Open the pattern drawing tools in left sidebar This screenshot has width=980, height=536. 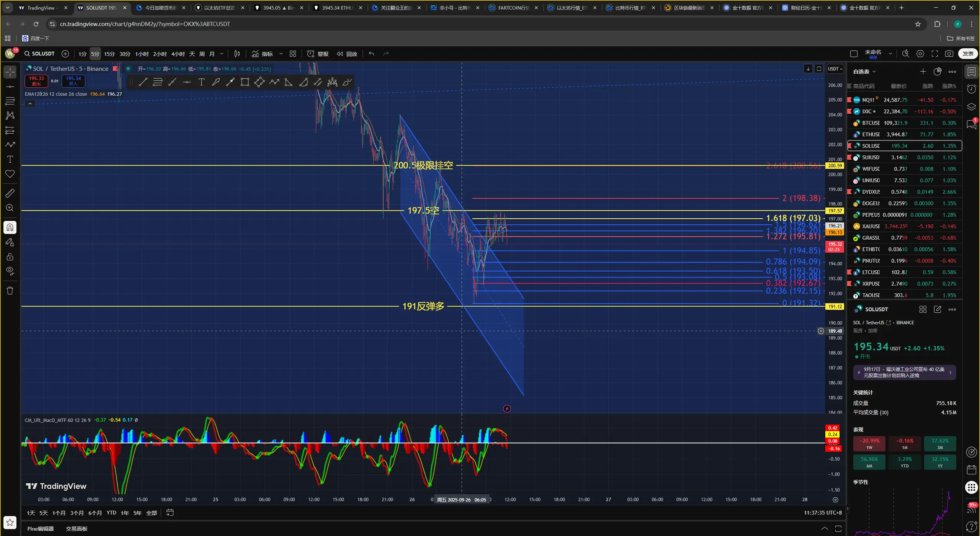point(10,115)
